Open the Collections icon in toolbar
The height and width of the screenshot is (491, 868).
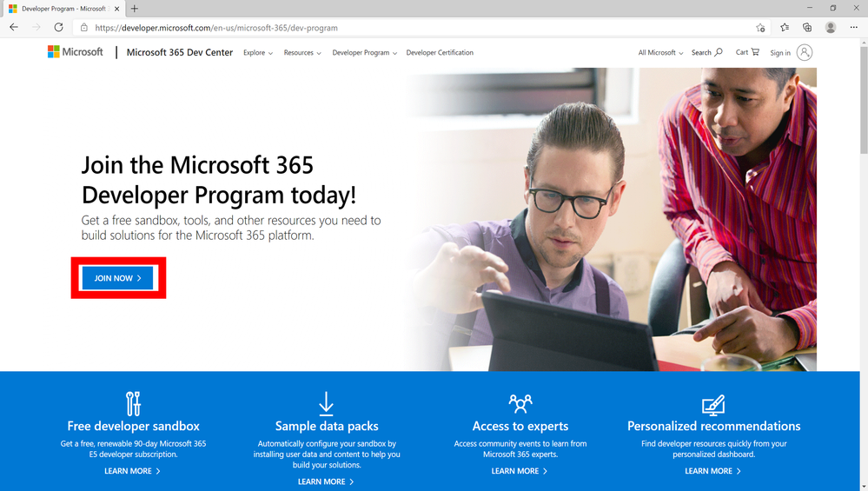807,27
